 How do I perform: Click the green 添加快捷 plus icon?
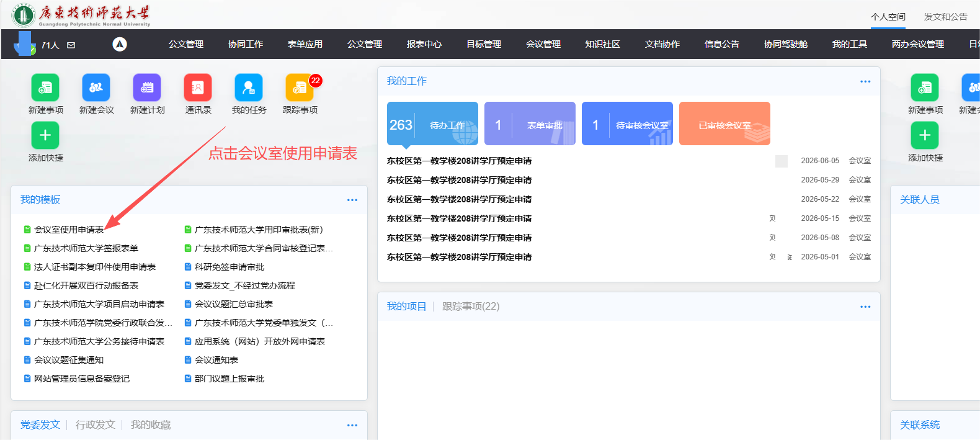[45, 135]
